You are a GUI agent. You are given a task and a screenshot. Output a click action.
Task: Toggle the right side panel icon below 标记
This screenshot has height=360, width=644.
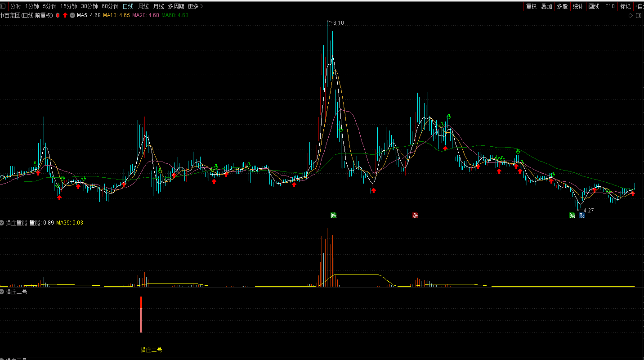pyautogui.click(x=639, y=16)
